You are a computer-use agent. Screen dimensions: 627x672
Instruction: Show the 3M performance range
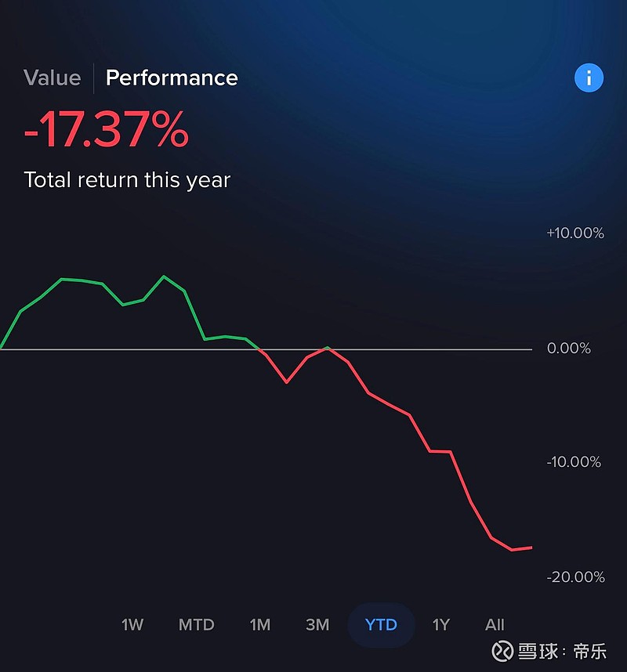coord(317,625)
